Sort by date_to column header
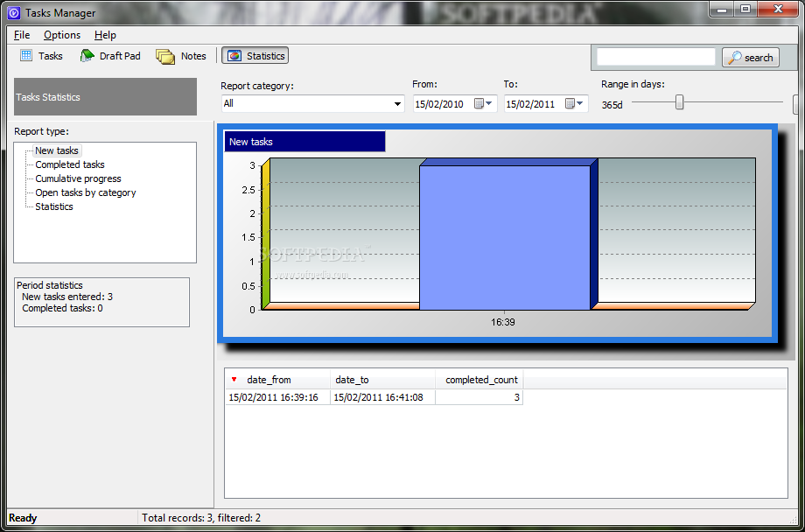The image size is (805, 532). pyautogui.click(x=383, y=380)
